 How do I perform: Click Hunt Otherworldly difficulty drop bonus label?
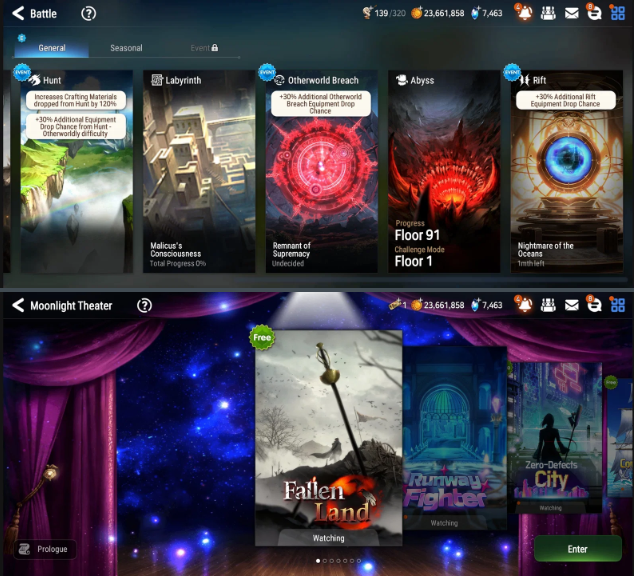pos(76,127)
